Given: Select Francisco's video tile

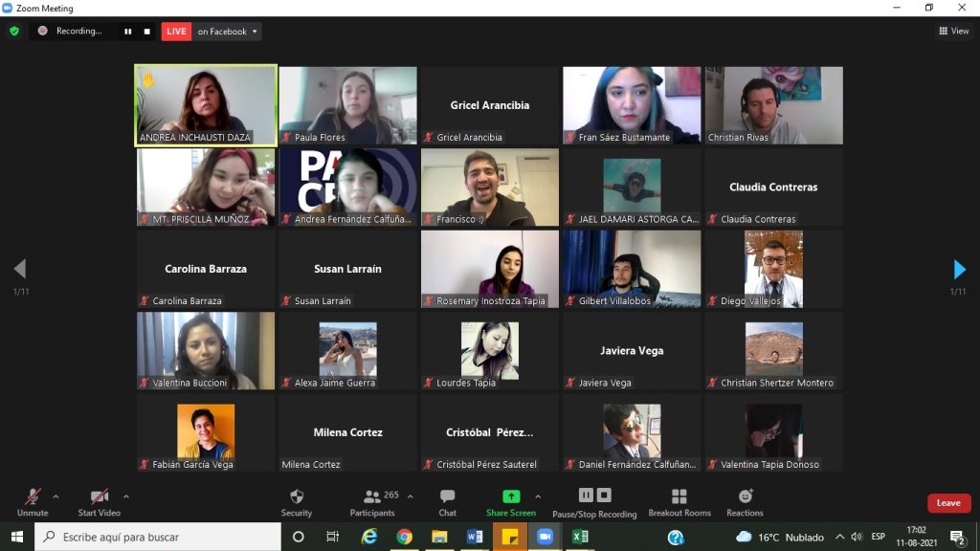Looking at the screenshot, I should click(x=489, y=187).
